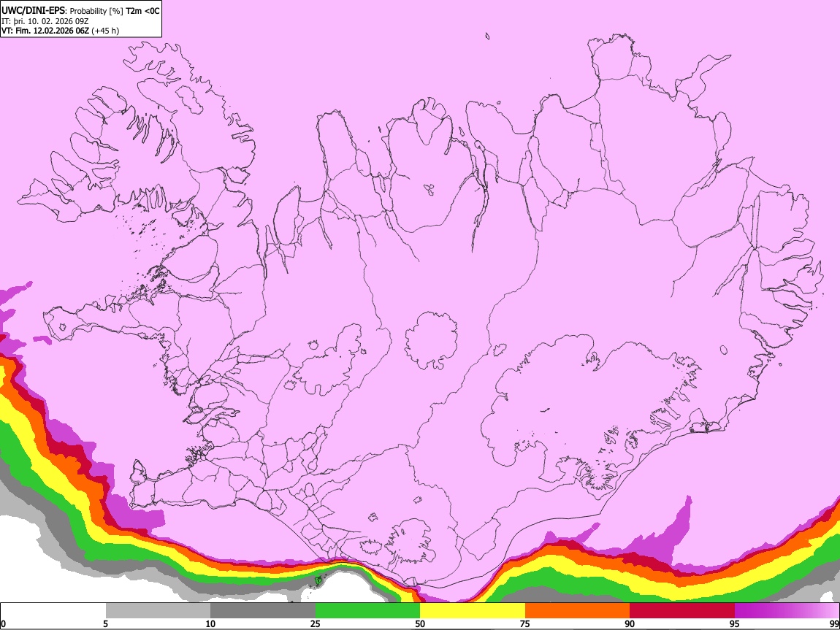Click the 'VT: Fim. 12.02.2026 06Z' line
This screenshot has width=840, height=630.
[45, 31]
